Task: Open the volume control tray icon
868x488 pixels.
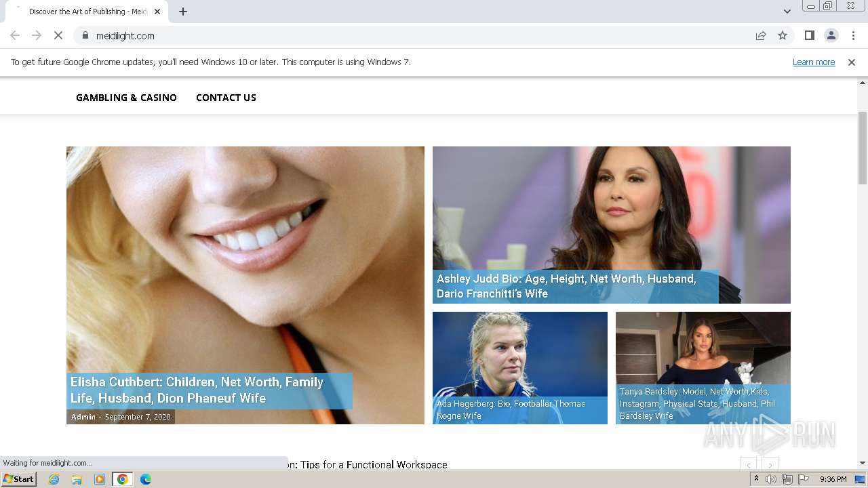Action: (x=771, y=479)
